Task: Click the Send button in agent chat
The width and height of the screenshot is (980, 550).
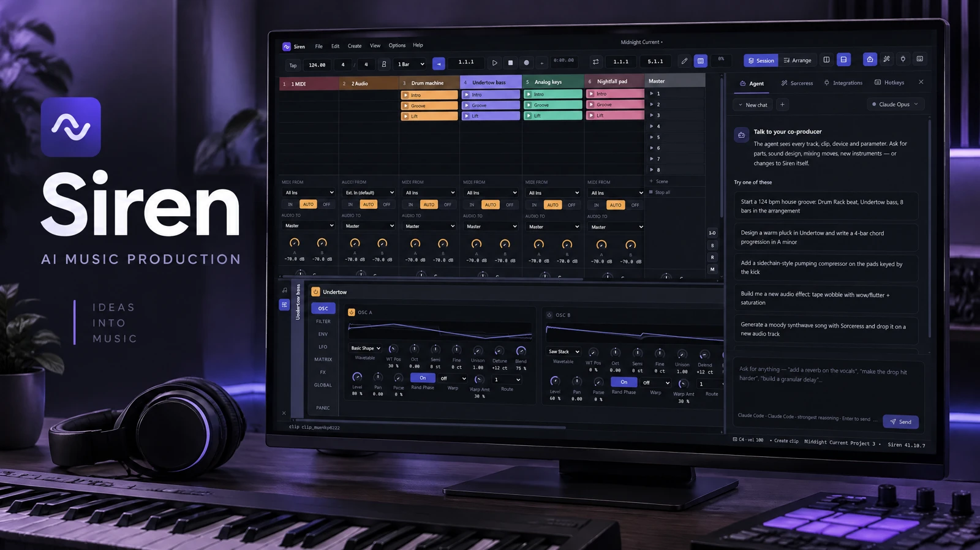Action: point(900,422)
